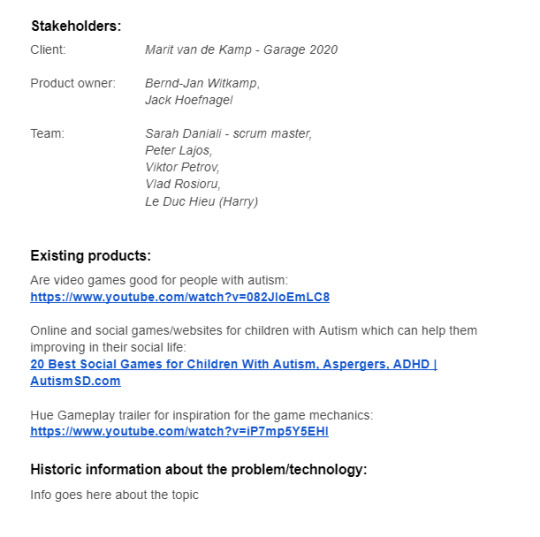This screenshot has width=540, height=537.
Task: Click on Le Duc Hieu (Harry) line
Action: tap(201, 202)
